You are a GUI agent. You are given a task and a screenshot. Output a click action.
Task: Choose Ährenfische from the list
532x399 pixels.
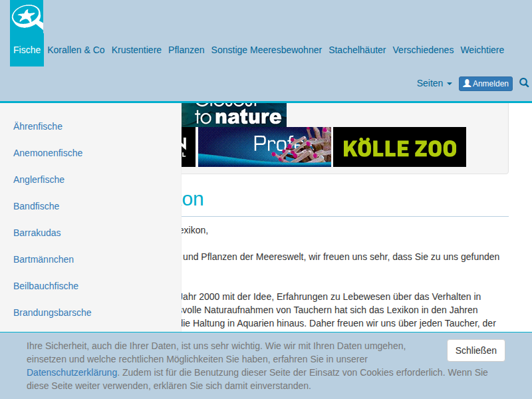point(38,126)
